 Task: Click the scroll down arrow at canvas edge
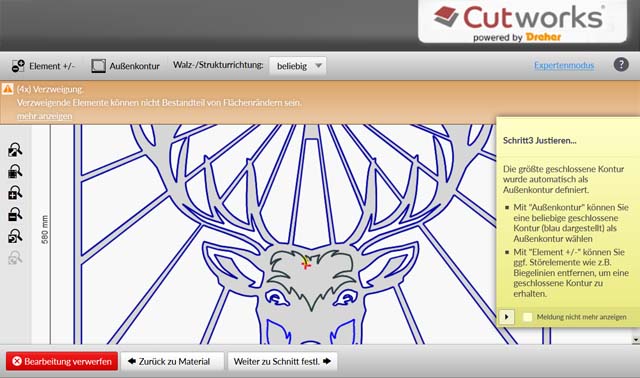point(636,340)
